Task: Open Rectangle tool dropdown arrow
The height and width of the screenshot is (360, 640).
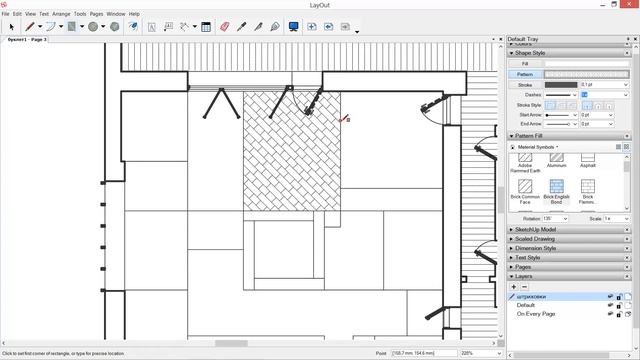Action: 82,27
